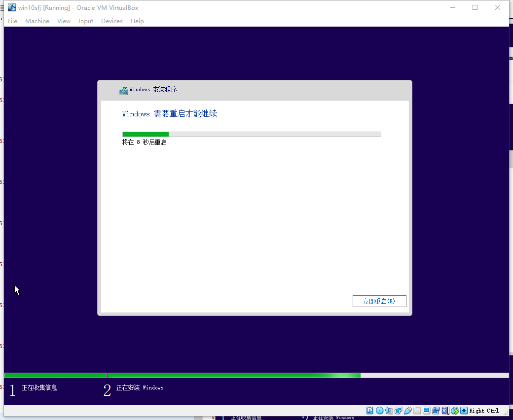Open the Input menu
The height and width of the screenshot is (420, 513).
86,21
